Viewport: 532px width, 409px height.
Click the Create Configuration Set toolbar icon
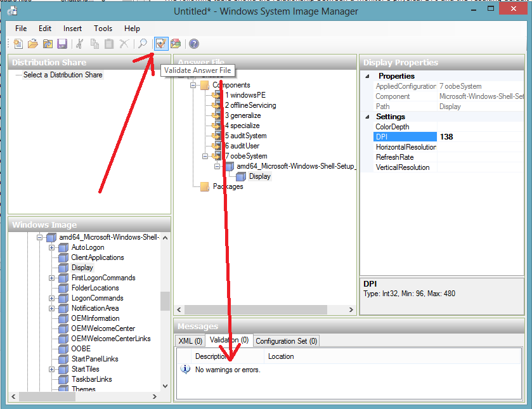coord(176,44)
